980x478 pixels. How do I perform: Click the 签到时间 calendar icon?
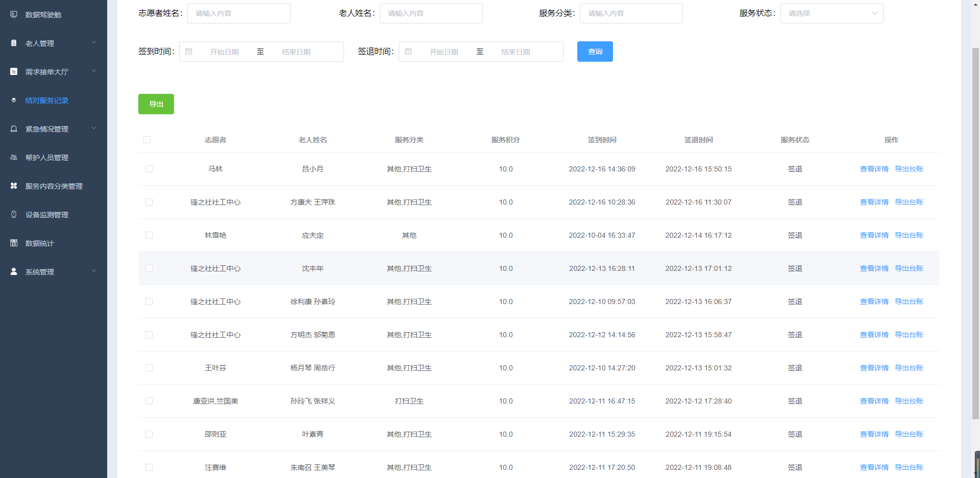(x=189, y=52)
